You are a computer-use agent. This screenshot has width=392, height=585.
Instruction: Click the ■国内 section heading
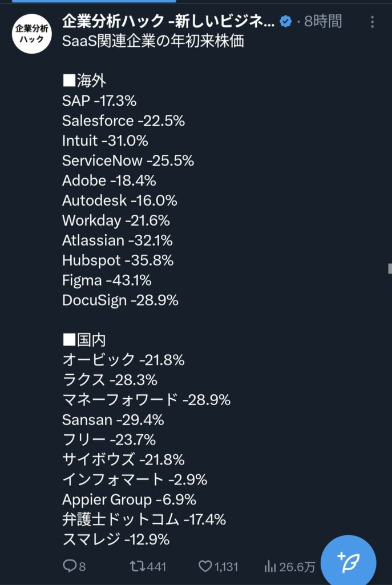(x=84, y=340)
